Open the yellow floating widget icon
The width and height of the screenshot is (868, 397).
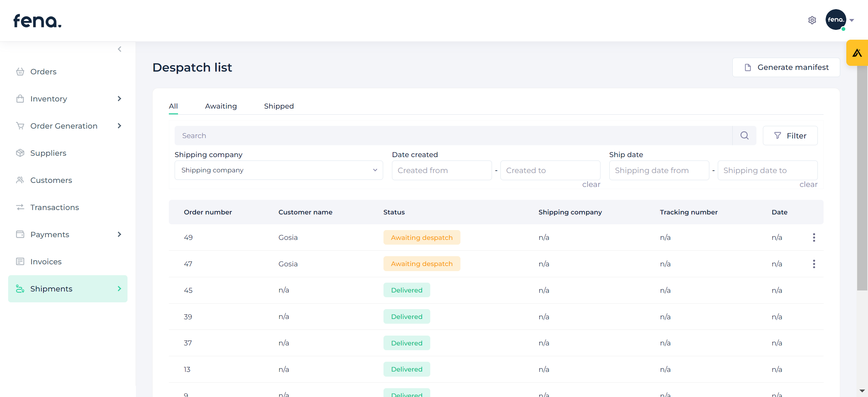(857, 53)
